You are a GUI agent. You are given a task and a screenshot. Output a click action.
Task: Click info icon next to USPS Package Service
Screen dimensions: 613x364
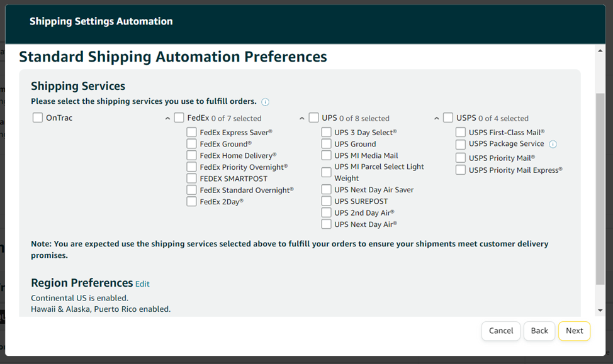[x=553, y=144]
